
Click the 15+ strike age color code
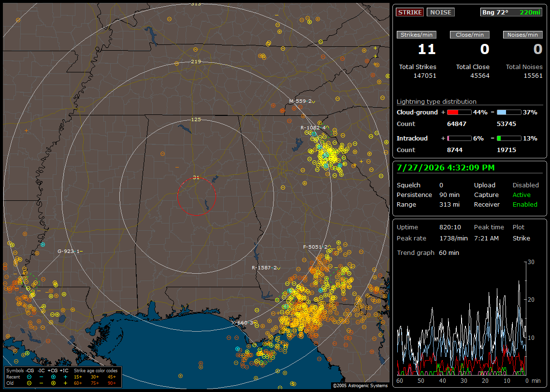pyautogui.click(x=78, y=377)
